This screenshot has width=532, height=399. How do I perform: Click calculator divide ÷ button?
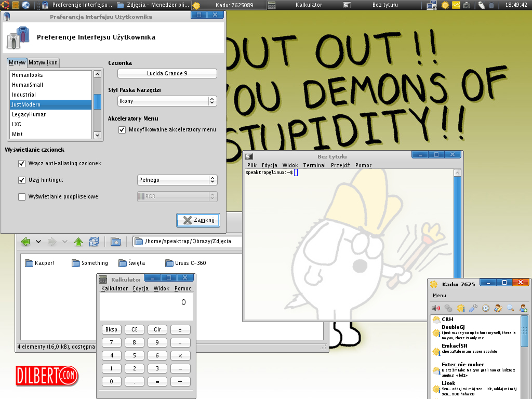[180, 343]
